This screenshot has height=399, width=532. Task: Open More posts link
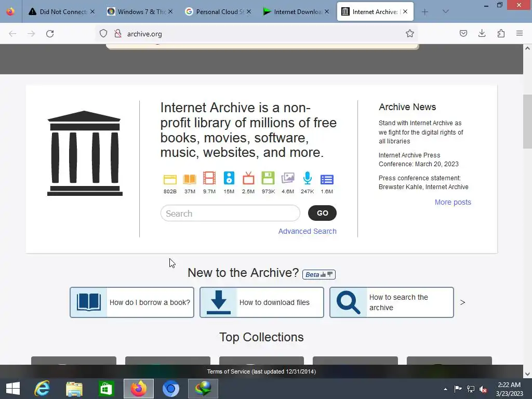(x=453, y=202)
